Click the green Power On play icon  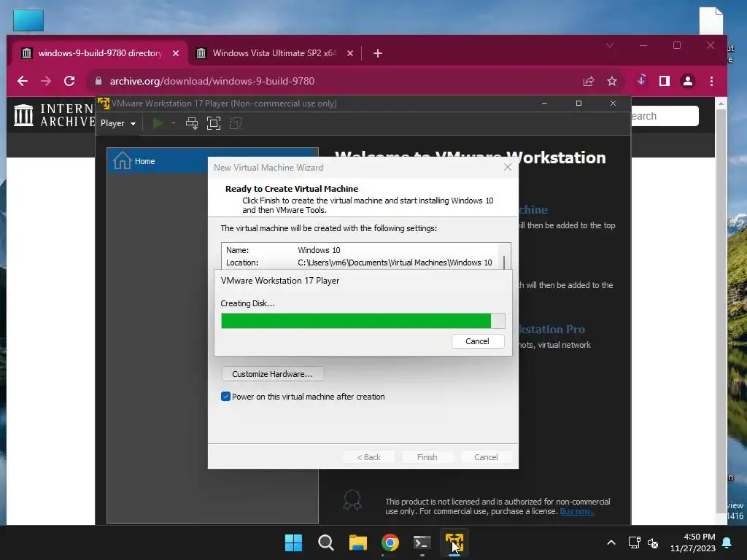158,123
